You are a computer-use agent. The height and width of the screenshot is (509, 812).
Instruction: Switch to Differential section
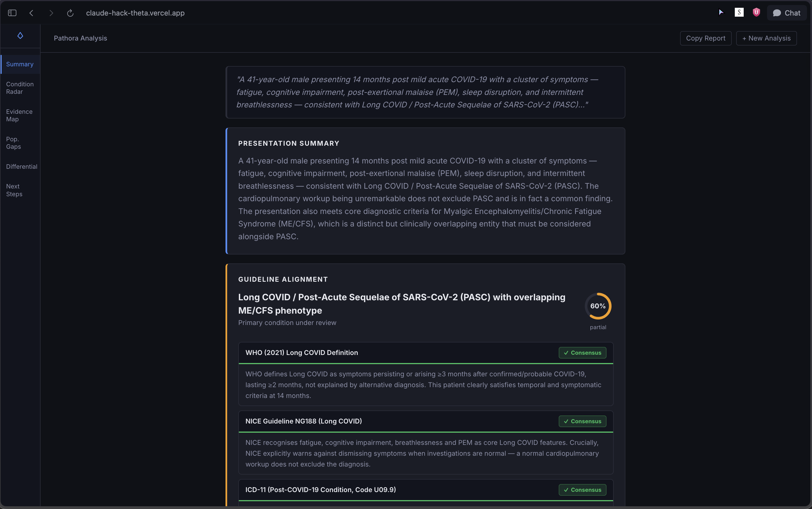coord(22,167)
